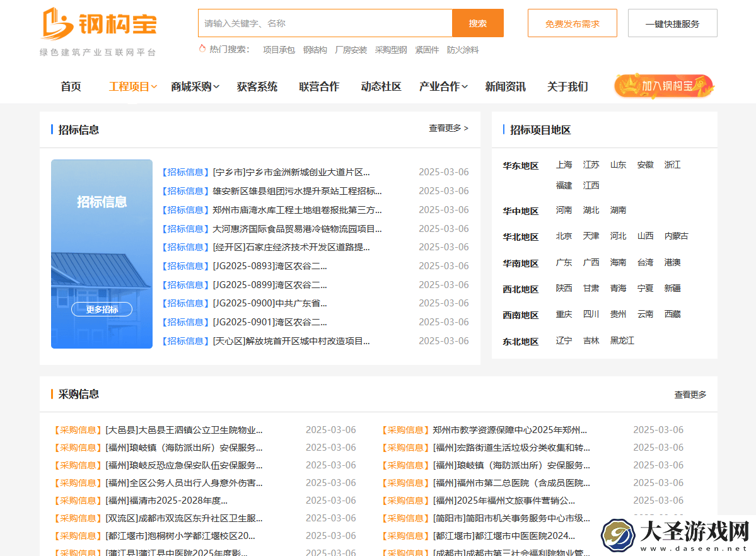Open tender 天心区解放垸首开区城中村改造
The height and width of the screenshot is (556, 756).
click(x=291, y=342)
